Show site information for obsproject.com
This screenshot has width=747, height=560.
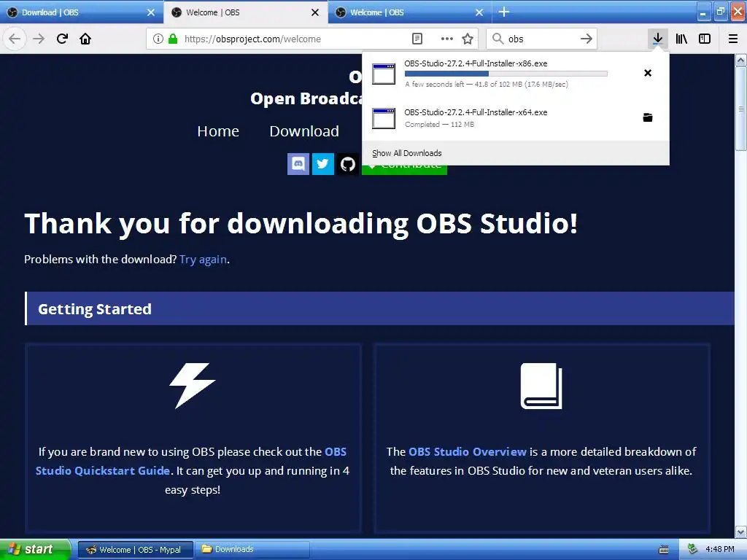click(x=158, y=39)
